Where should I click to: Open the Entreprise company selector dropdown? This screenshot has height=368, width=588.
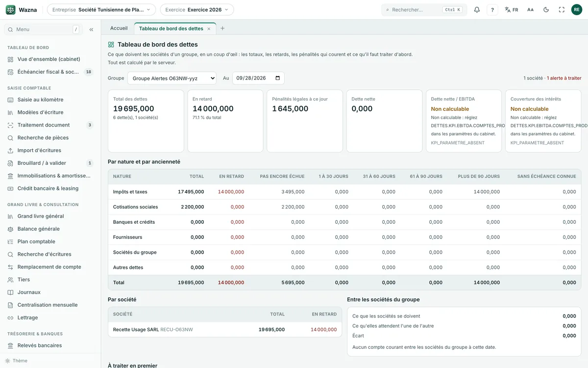click(101, 10)
